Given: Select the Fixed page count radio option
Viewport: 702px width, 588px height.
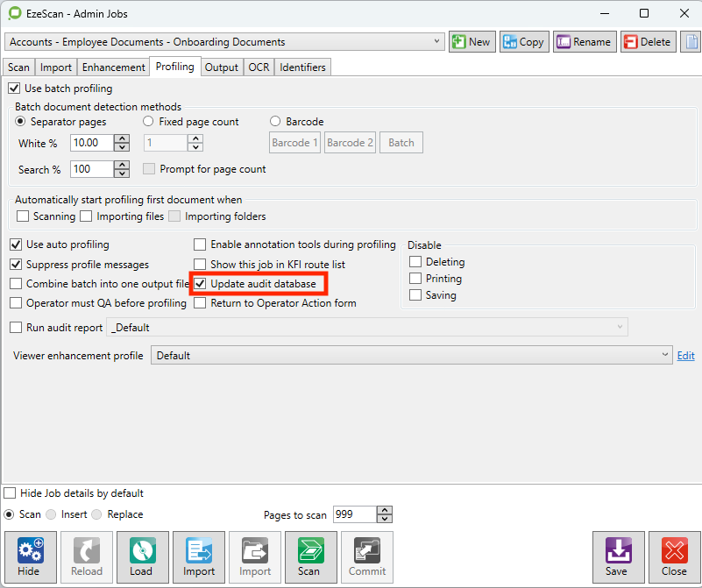Looking at the screenshot, I should click(148, 122).
